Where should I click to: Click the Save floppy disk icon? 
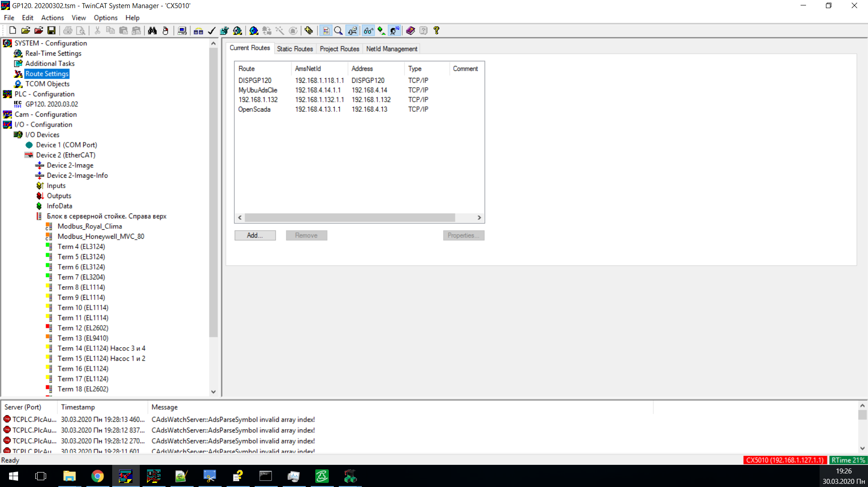[52, 31]
